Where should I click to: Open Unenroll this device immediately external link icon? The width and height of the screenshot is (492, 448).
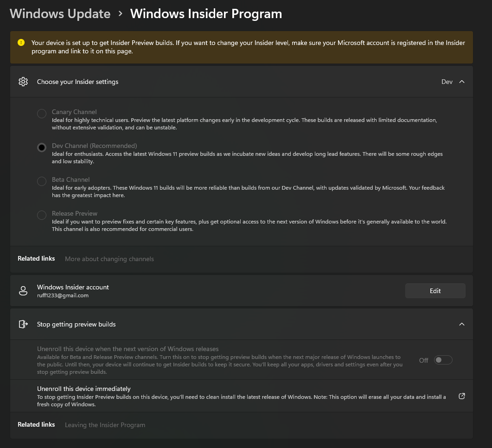pos(461,396)
